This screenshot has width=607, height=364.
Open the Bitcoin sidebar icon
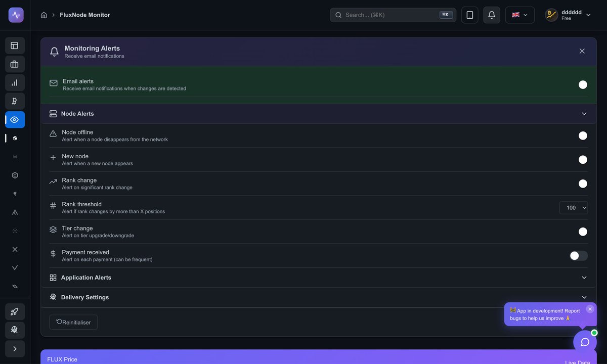click(15, 101)
